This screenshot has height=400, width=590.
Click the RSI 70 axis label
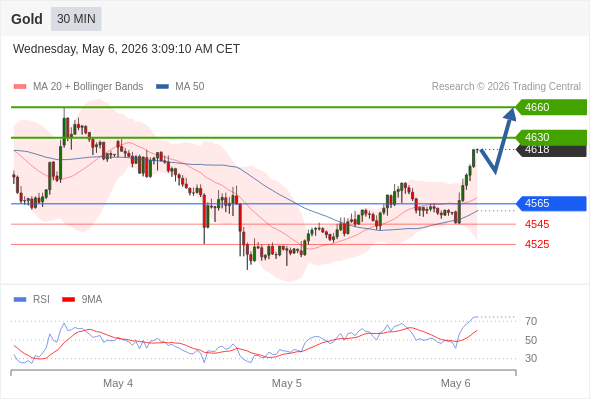tap(531, 321)
